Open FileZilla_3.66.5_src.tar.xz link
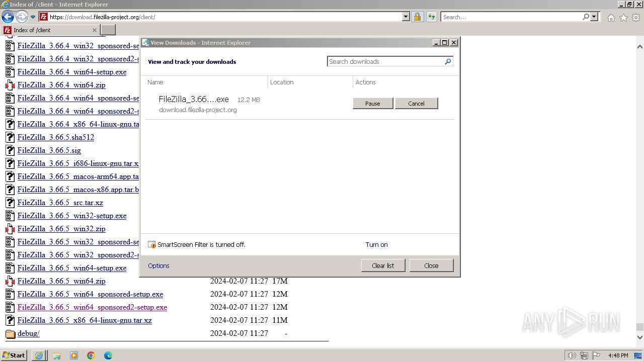 point(60,203)
